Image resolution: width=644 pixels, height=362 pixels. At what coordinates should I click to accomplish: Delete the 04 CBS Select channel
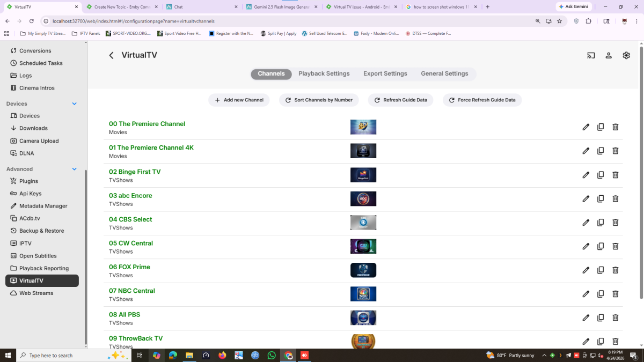click(x=616, y=223)
